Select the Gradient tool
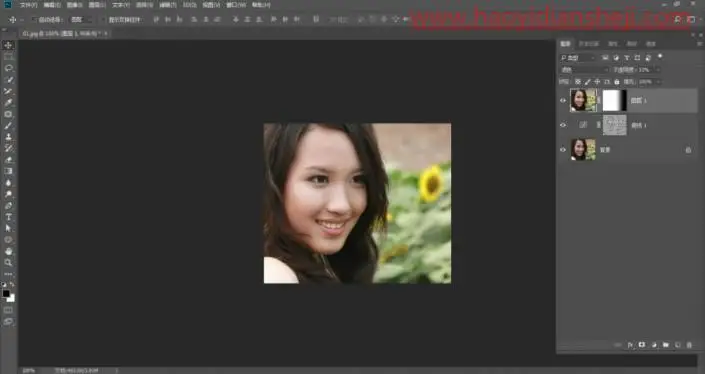Screen dimensions: 705x374 (8, 171)
